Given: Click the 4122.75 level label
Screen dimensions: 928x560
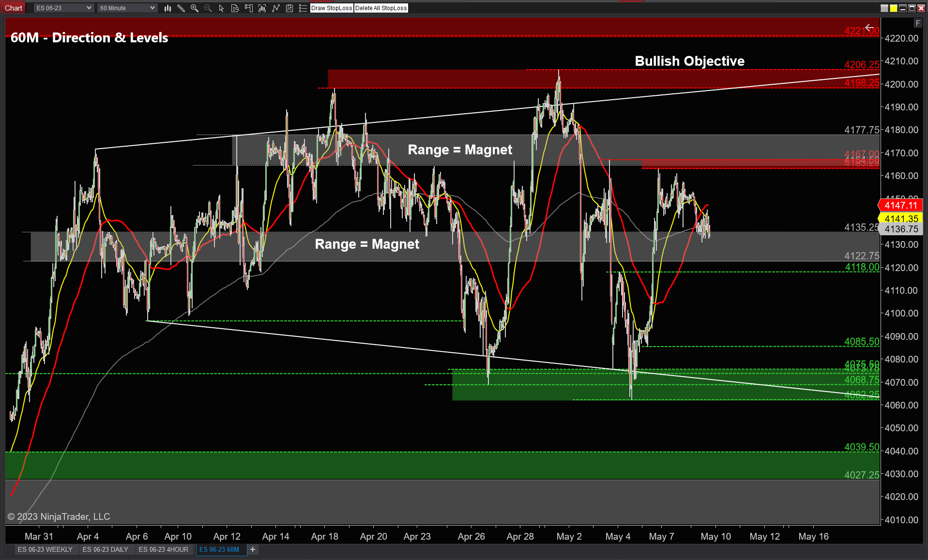Looking at the screenshot, I should (862, 256).
